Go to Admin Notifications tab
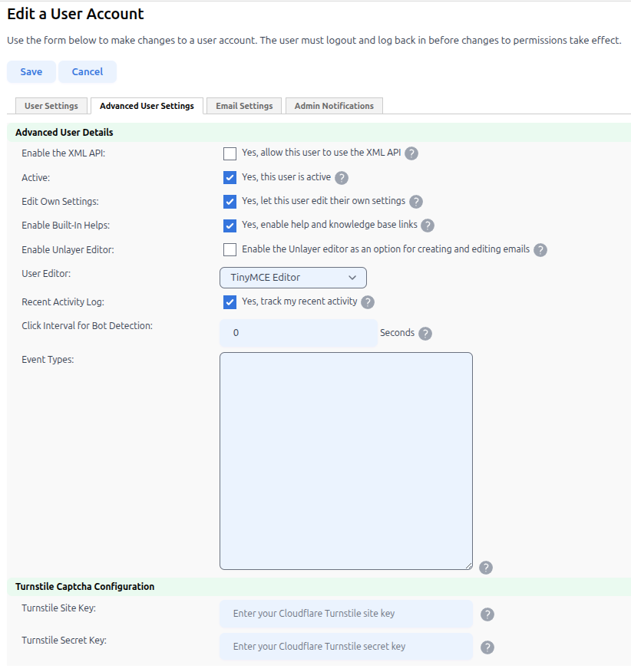The image size is (631, 672). 334,106
